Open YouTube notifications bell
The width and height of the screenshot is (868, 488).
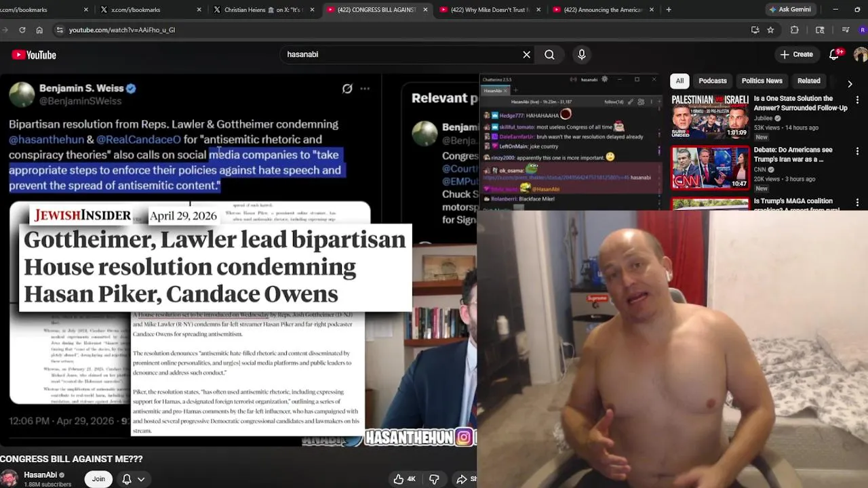(835, 54)
